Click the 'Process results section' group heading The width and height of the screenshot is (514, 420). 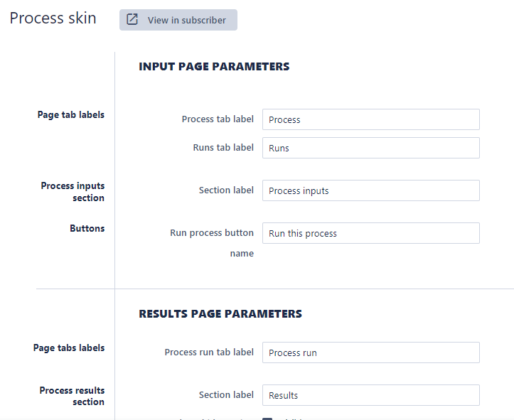(72, 396)
